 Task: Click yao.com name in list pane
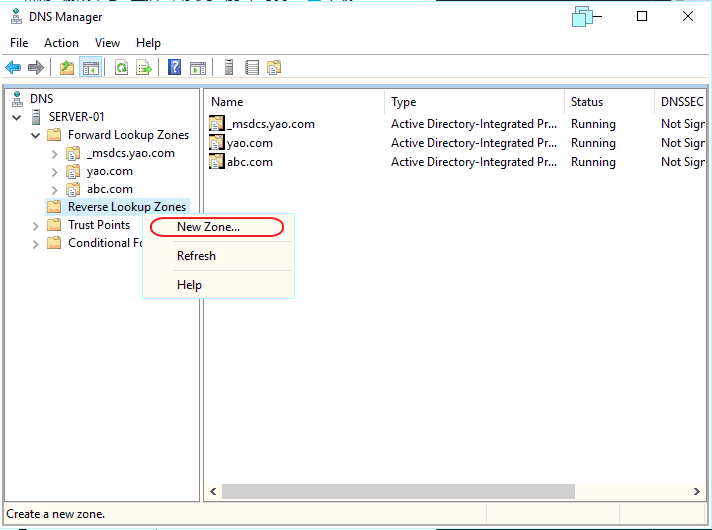click(250, 143)
